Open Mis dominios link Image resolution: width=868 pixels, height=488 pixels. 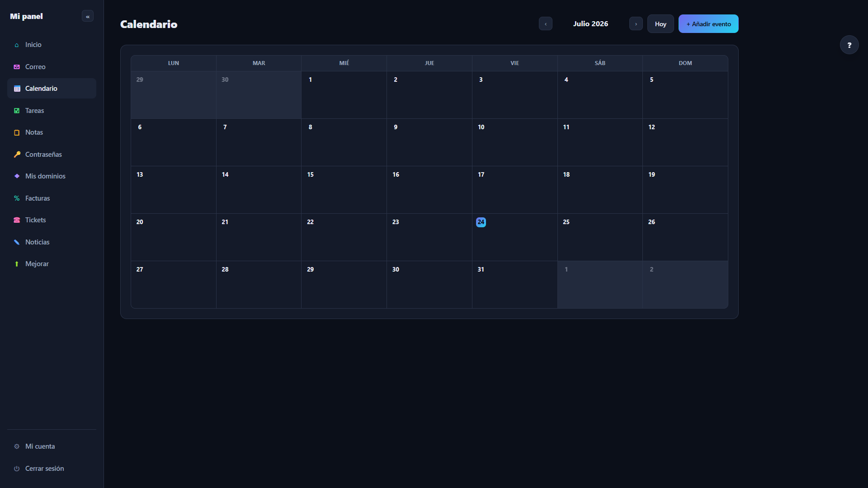(52, 176)
